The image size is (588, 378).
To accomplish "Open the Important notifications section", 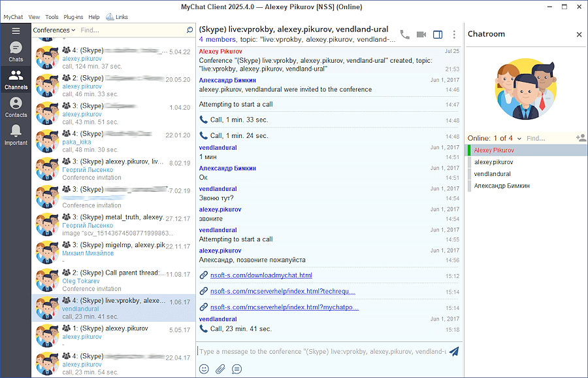I will [x=16, y=135].
